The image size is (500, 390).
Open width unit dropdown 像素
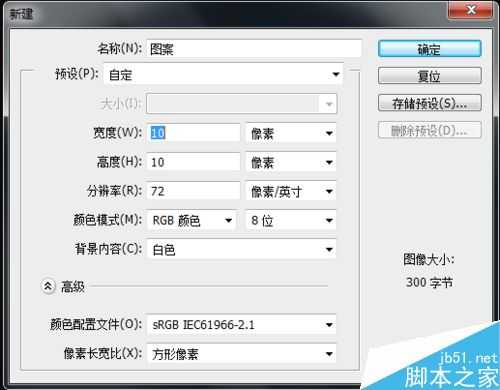click(291, 133)
